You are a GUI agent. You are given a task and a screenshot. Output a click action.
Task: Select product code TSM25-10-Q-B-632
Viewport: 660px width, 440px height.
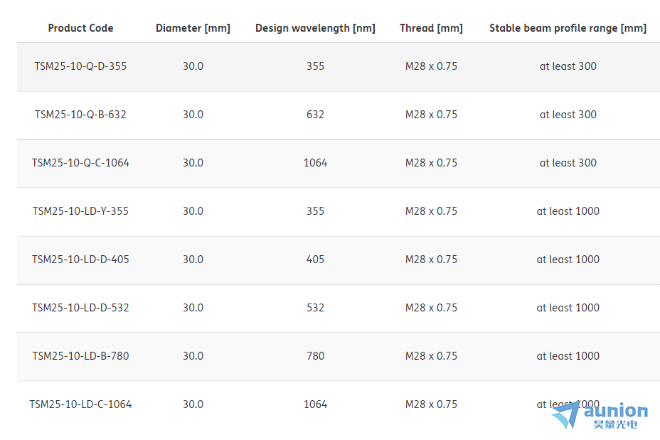click(x=80, y=114)
